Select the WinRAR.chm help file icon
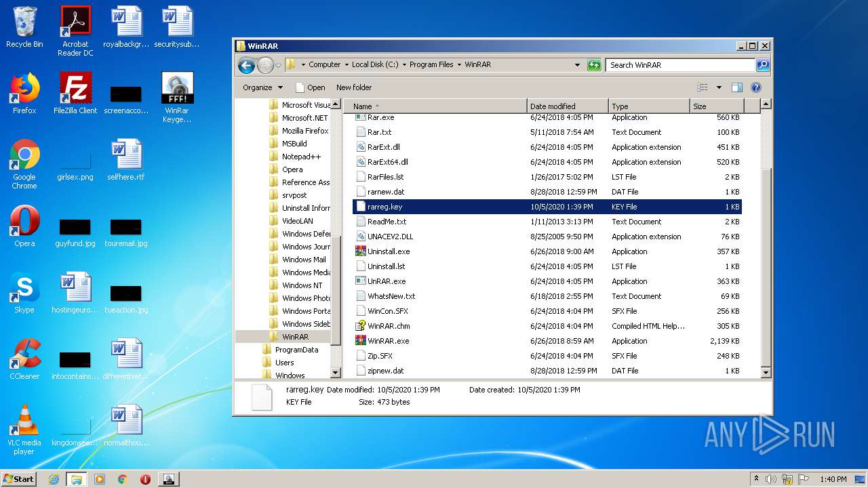868x488 pixels. click(361, 326)
